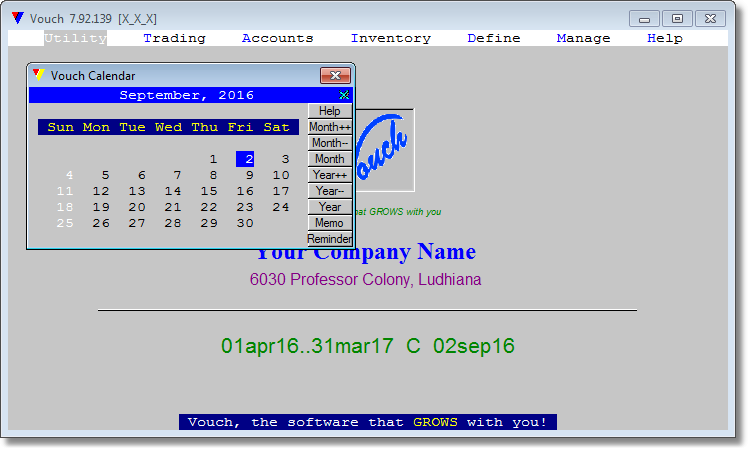Viewport: 748px width, 450px height.
Task: Open the Accounts menu
Action: tap(277, 38)
